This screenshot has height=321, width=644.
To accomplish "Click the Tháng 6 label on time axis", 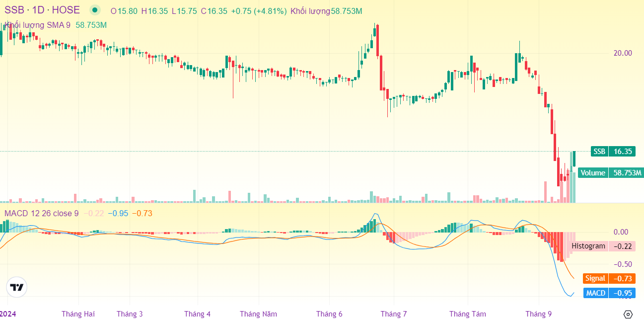I will coord(329,314).
